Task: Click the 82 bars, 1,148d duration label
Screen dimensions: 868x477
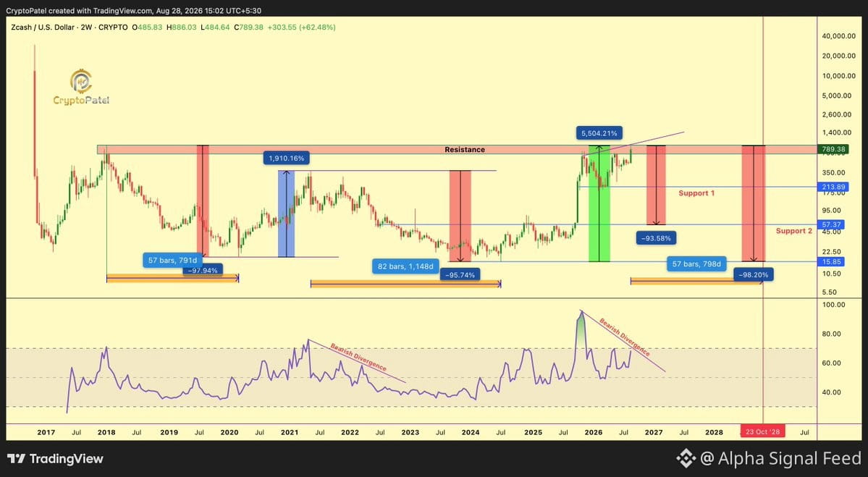Action: [x=405, y=266]
